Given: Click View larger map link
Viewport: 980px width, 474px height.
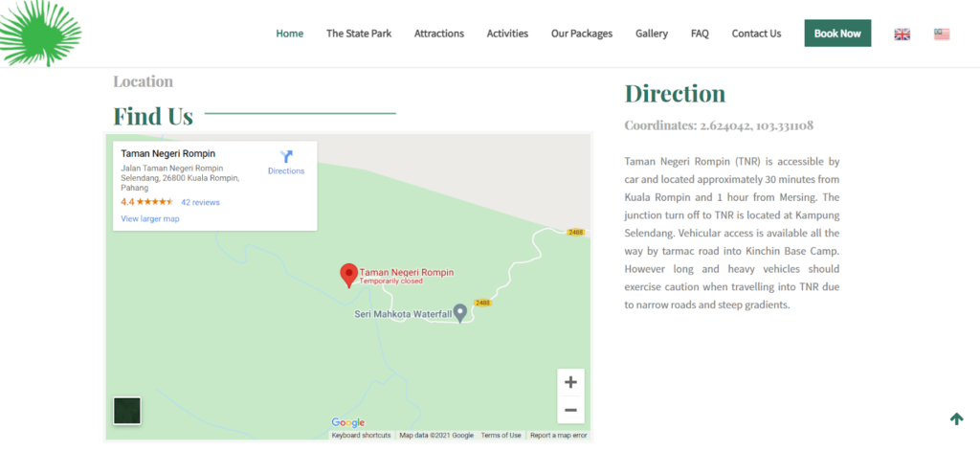Looking at the screenshot, I should (x=150, y=219).
